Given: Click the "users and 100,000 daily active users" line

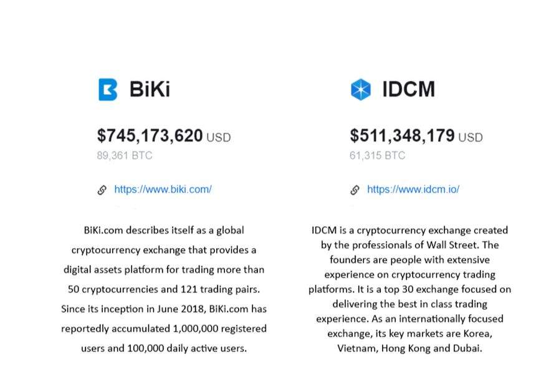Looking at the screenshot, I should coord(164,348).
